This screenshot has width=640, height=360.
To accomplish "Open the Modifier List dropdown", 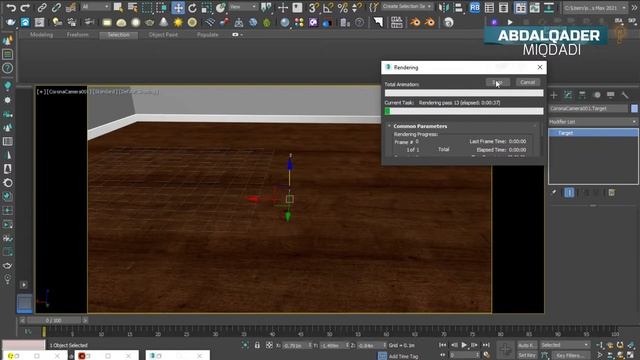I will click(593, 122).
